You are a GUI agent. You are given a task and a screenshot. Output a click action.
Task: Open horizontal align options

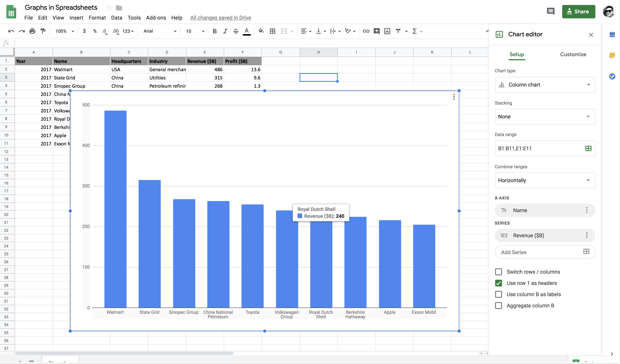(306, 31)
